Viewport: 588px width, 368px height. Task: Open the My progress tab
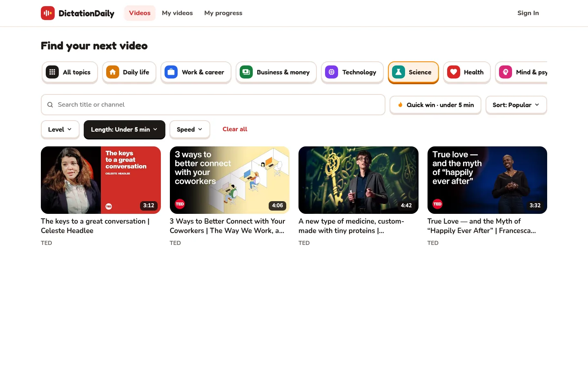[223, 13]
